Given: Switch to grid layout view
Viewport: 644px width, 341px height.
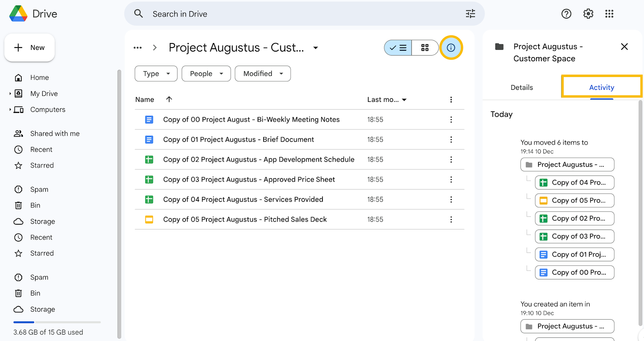Looking at the screenshot, I should point(425,48).
